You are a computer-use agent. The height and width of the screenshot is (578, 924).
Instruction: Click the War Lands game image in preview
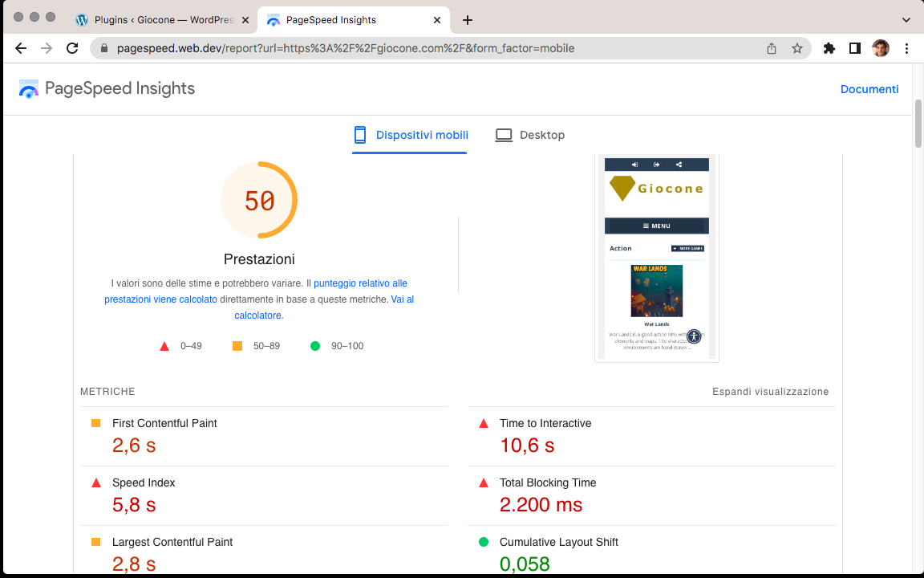656,291
